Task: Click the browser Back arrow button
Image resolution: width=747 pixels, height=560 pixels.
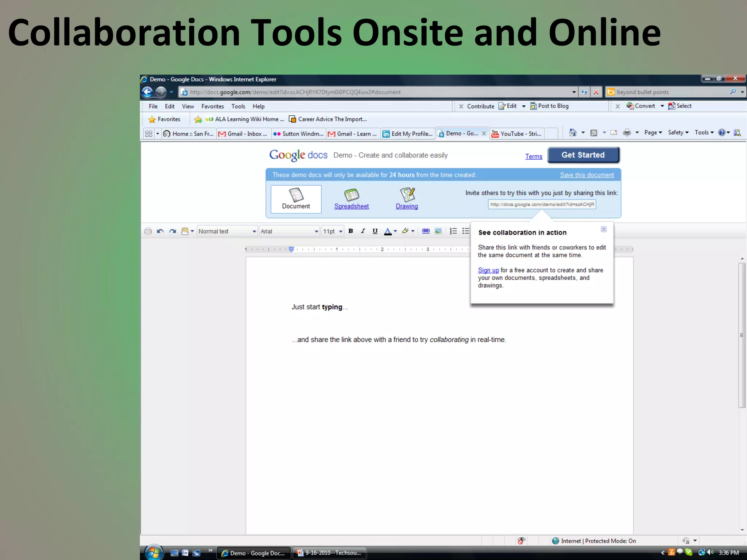Action: point(147,92)
